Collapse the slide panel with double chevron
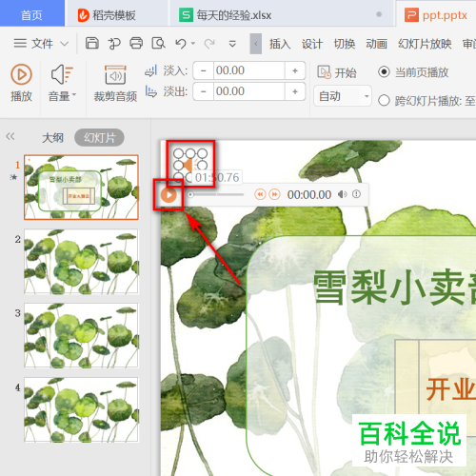 coord(10,136)
